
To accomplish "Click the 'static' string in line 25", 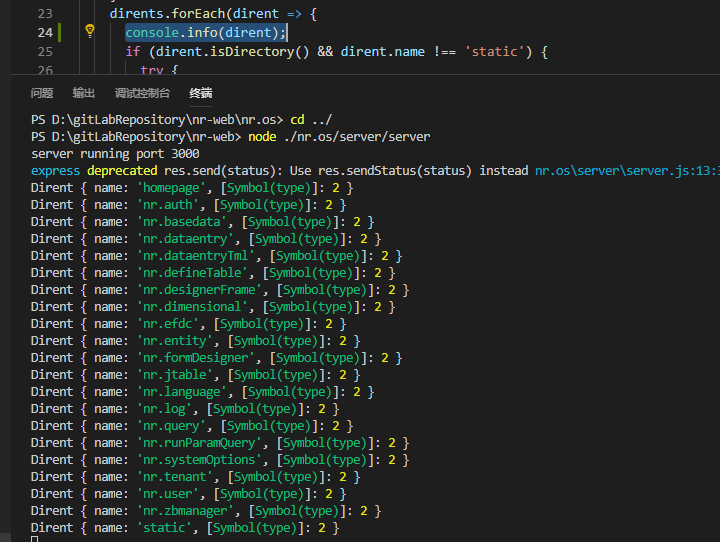I will [494, 51].
